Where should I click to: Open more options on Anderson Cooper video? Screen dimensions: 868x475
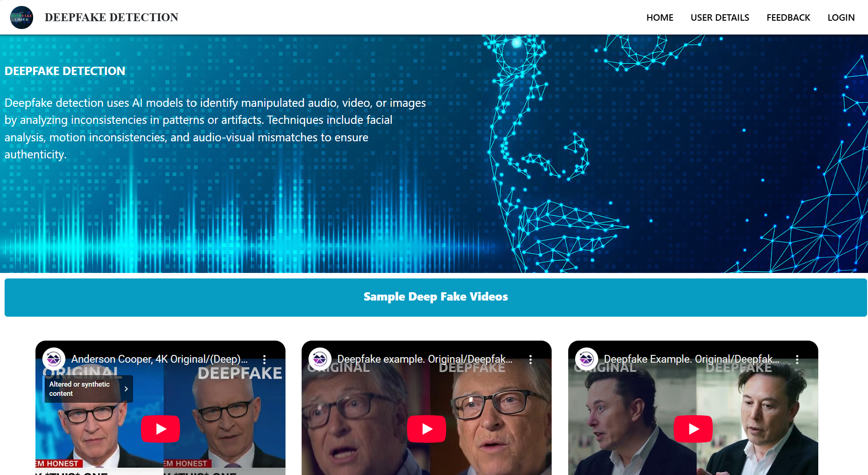[x=264, y=359]
